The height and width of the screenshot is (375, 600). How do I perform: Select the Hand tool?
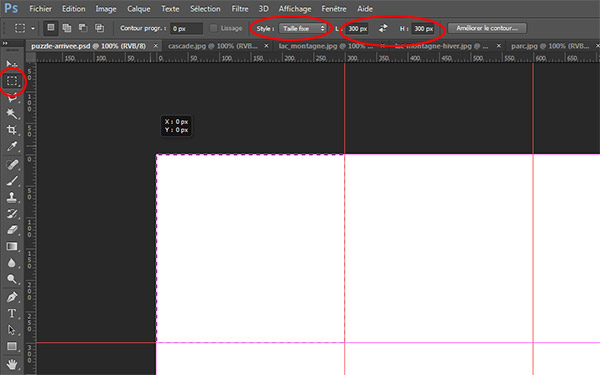click(12, 364)
